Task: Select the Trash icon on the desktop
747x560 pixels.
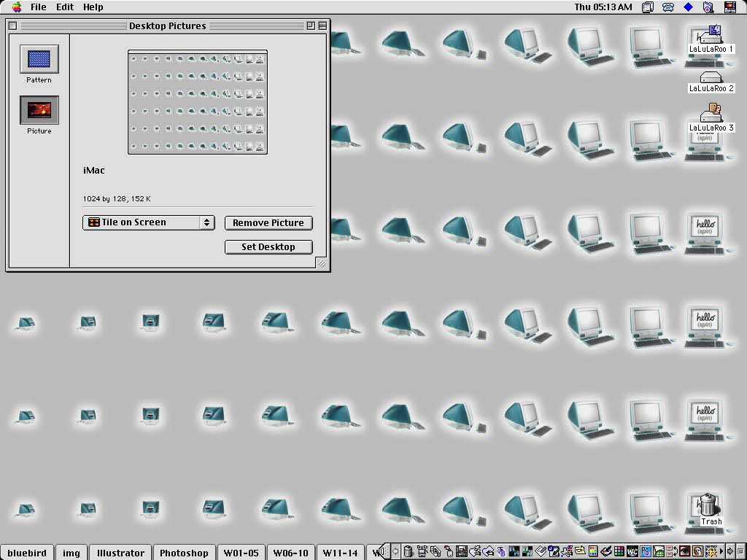Action: pos(710,510)
